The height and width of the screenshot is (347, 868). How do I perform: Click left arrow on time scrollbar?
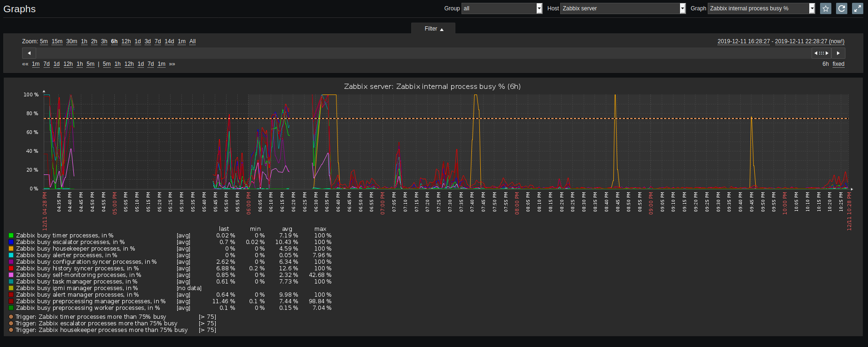point(29,53)
